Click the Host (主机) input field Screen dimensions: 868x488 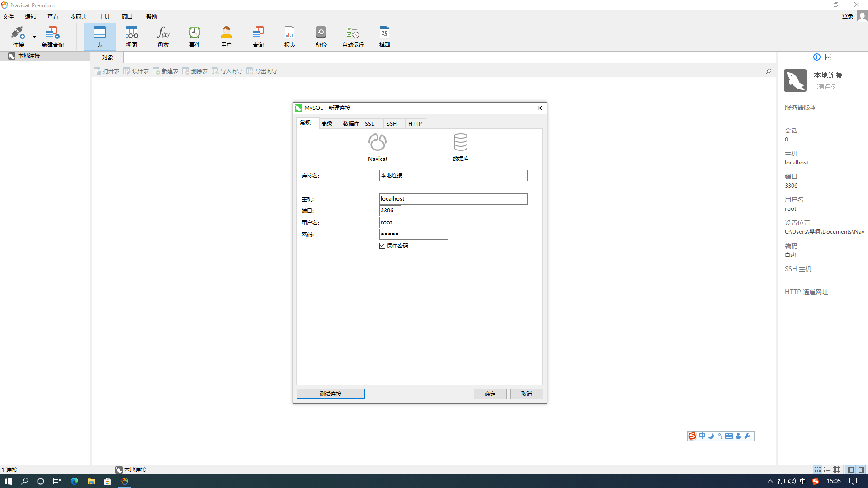[x=453, y=199]
